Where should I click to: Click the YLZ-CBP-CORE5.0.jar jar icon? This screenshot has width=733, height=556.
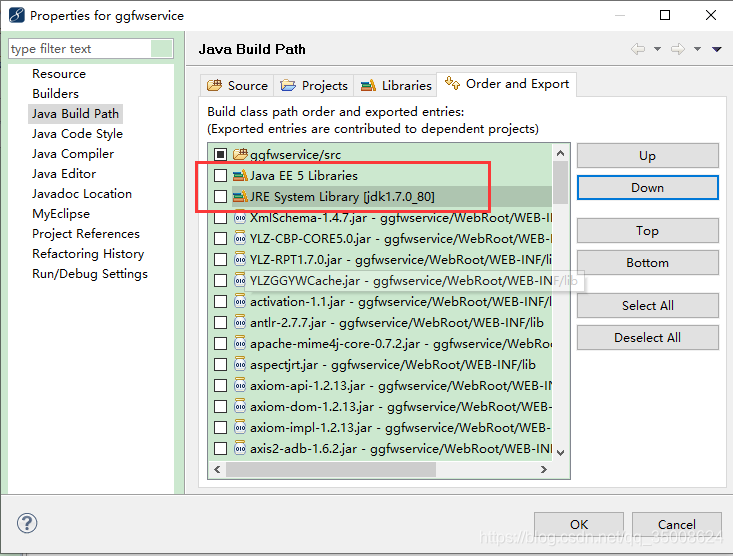click(240, 238)
